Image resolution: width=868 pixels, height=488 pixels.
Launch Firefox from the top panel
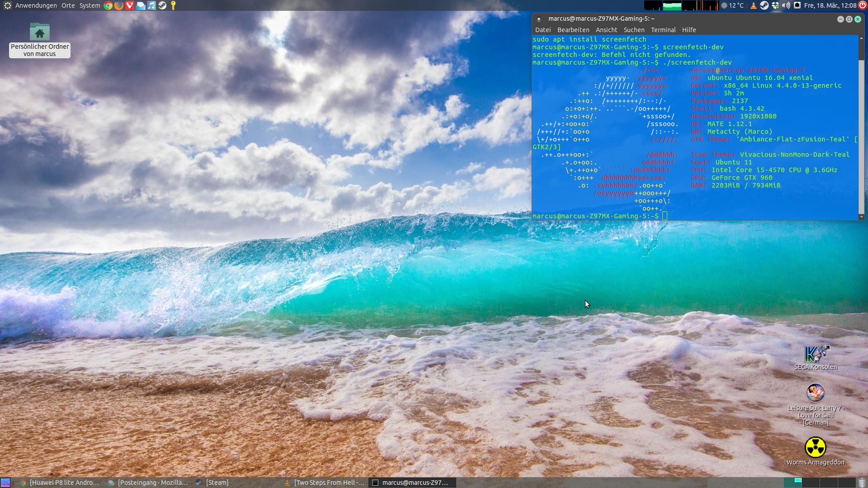click(119, 5)
